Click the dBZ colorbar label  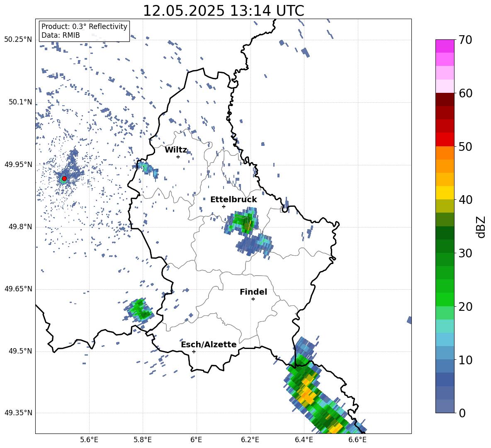click(481, 227)
